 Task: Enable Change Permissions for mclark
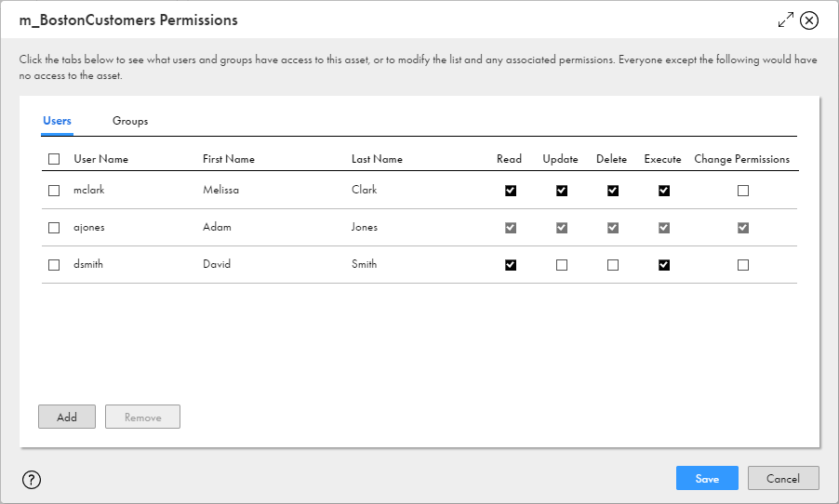[743, 191]
